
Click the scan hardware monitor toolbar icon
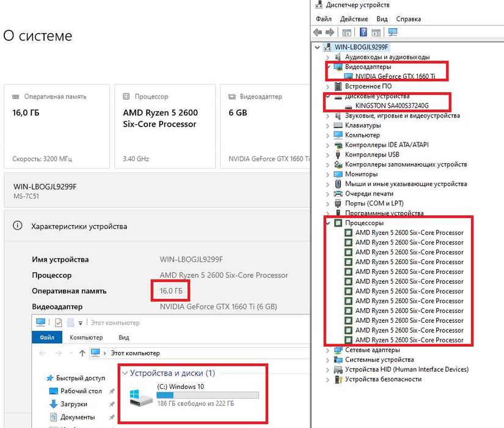click(393, 32)
